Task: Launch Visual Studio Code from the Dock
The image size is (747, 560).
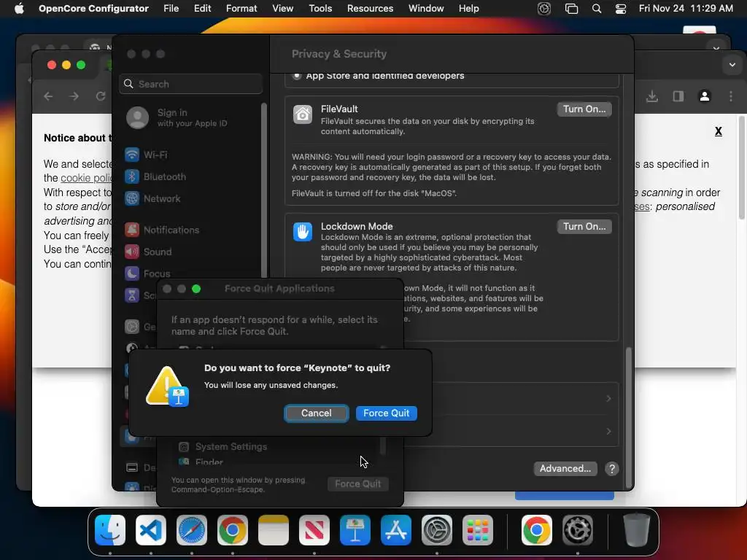Action: (151, 530)
